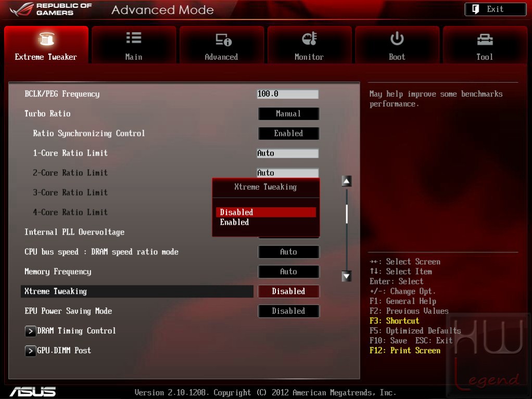The height and width of the screenshot is (399, 532).
Task: Click the 4-Core Ratio Limit label
Action: (x=70, y=212)
